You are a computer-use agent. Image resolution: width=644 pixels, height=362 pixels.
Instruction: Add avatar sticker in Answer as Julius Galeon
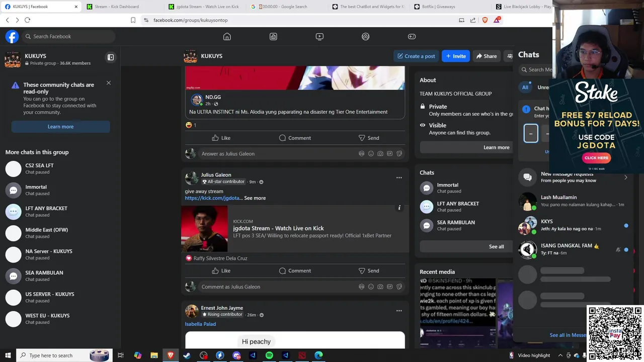361,154
